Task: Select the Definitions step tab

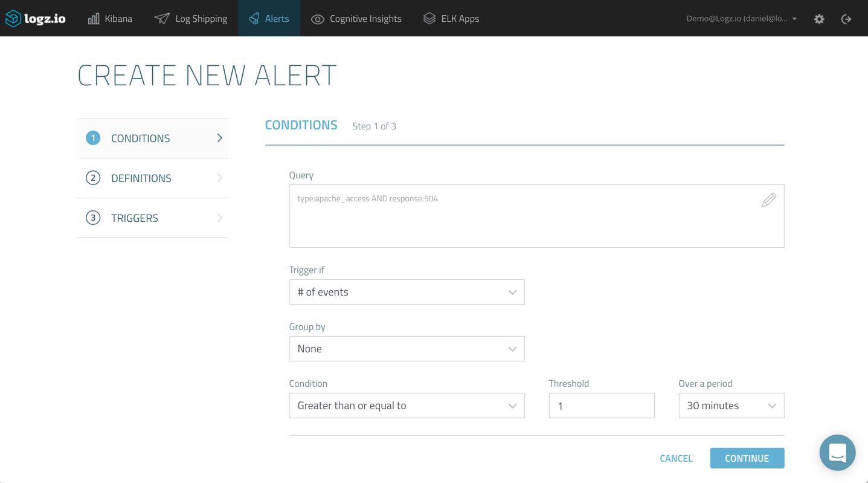Action: point(152,178)
